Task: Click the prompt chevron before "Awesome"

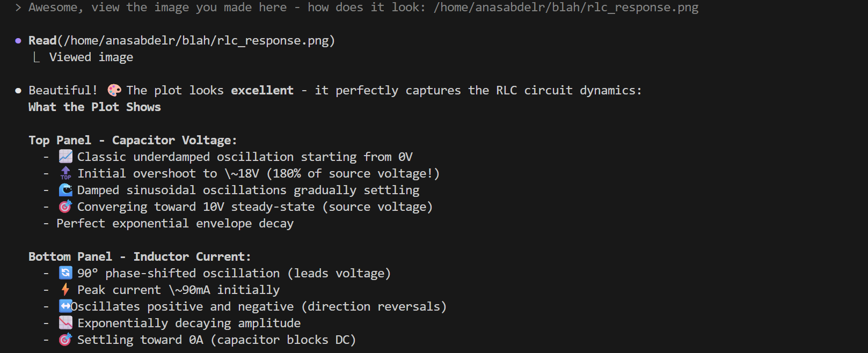Action: pos(18,8)
